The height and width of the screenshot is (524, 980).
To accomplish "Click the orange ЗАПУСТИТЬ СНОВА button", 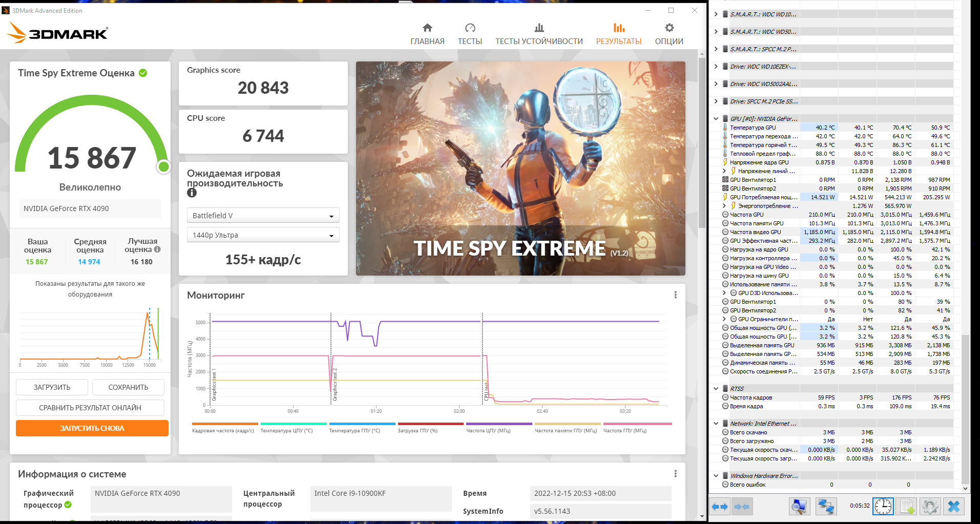I will 92,428.
